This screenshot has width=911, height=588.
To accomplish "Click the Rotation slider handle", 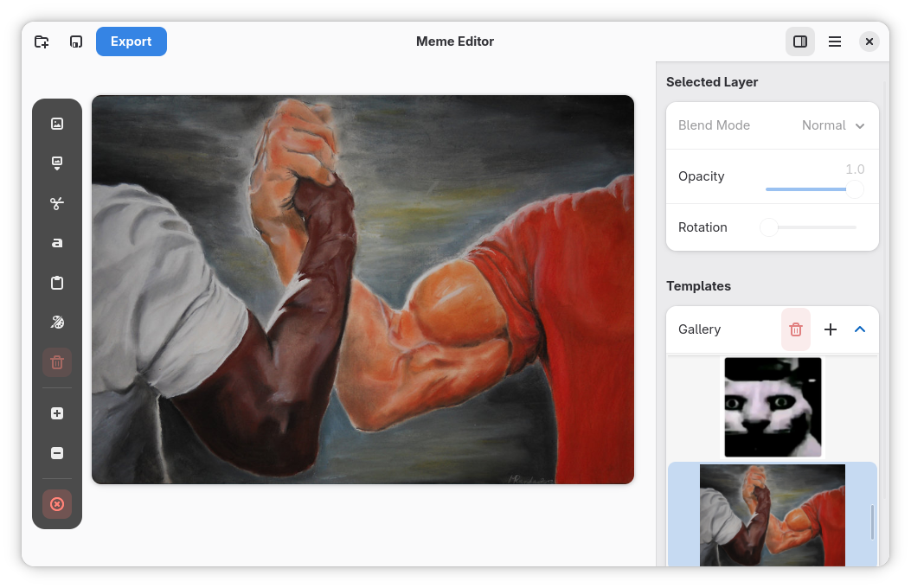I will click(x=768, y=227).
